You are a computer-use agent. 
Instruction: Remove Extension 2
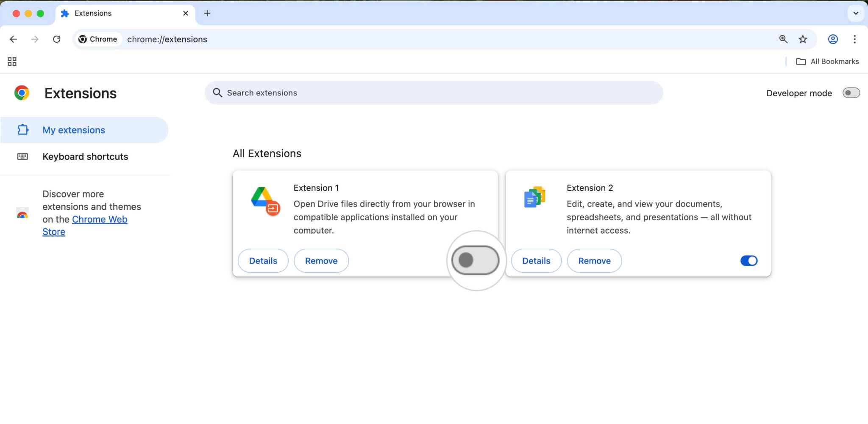[594, 261]
